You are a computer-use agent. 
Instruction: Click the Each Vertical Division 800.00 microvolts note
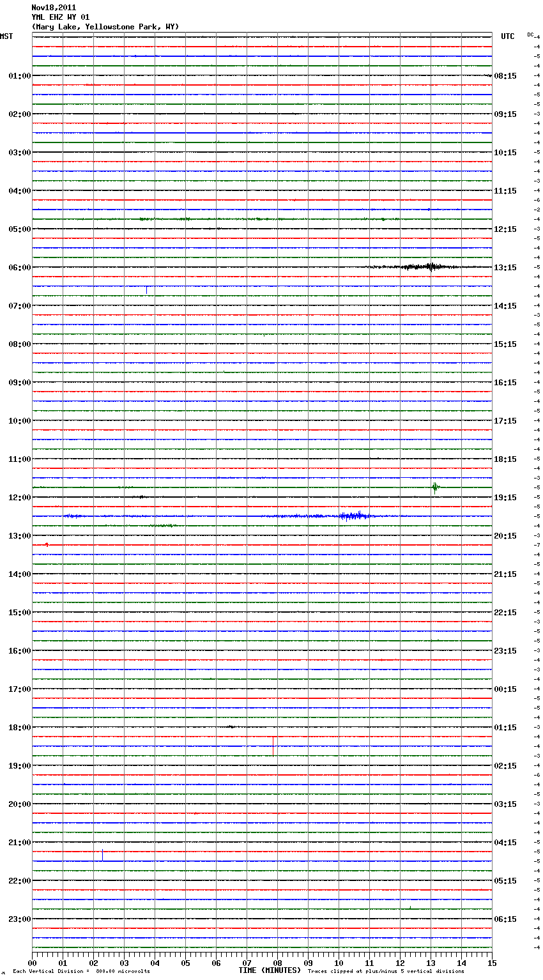pyautogui.click(x=81, y=972)
